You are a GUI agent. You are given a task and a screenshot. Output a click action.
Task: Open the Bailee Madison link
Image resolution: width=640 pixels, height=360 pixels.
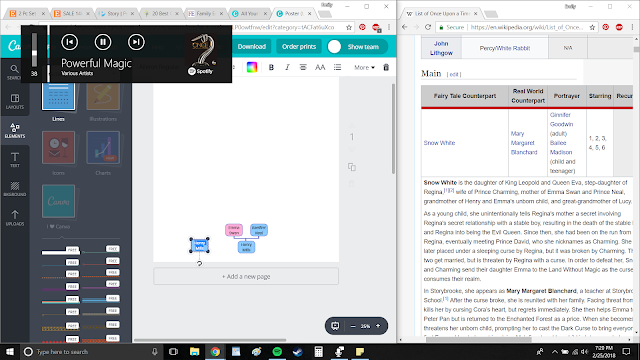point(561,147)
